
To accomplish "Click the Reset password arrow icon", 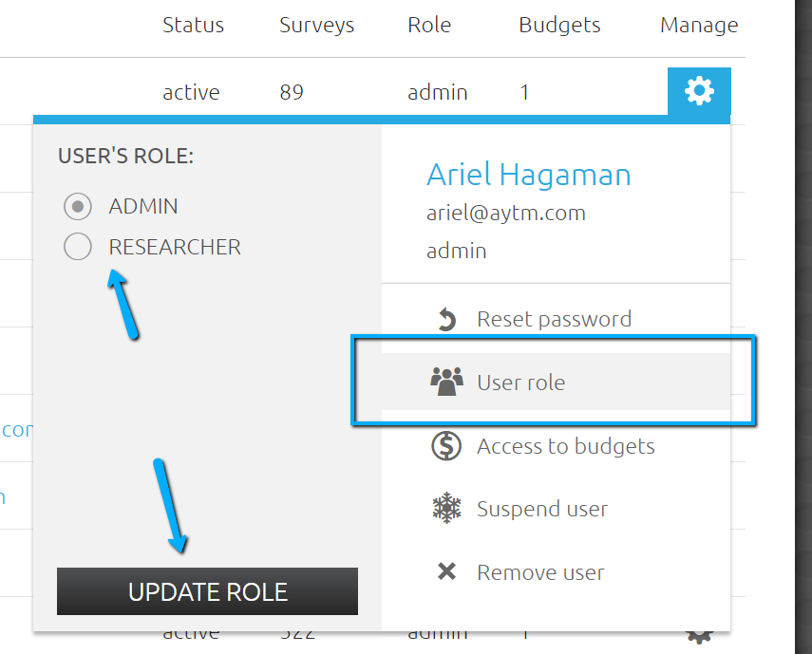I will (446, 320).
